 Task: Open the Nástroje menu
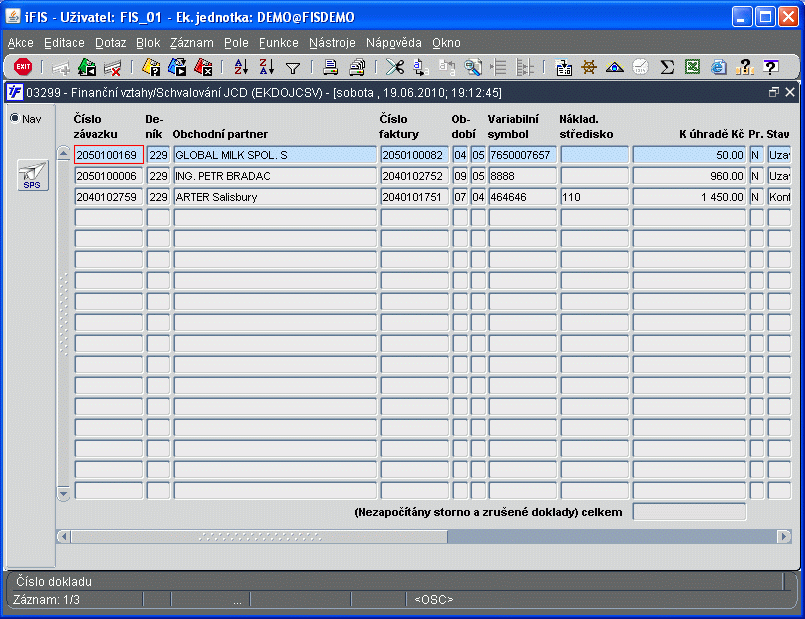pyautogui.click(x=332, y=43)
